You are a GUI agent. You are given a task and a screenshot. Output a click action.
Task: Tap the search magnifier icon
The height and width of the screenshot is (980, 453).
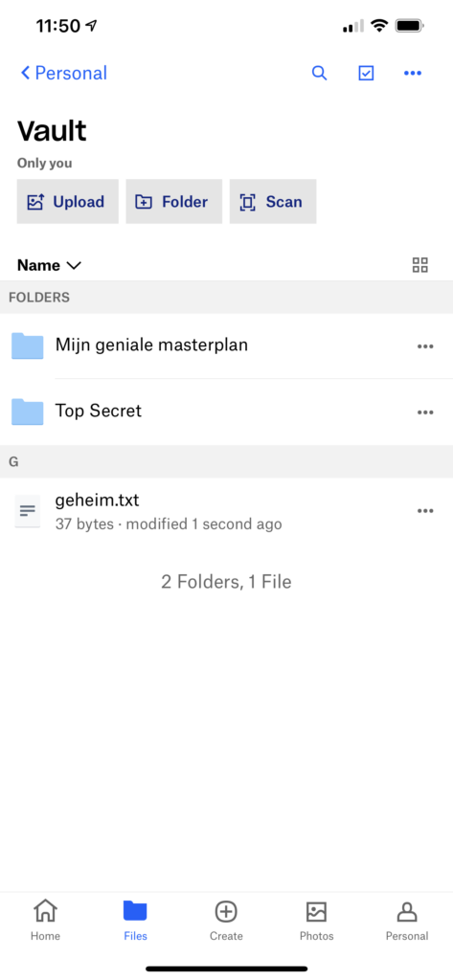[319, 73]
